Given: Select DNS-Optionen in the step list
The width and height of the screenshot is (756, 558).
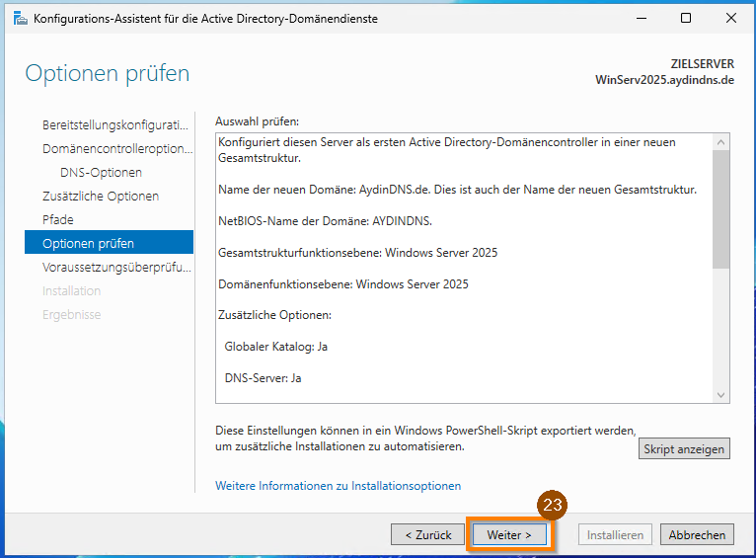Looking at the screenshot, I should tap(101, 173).
